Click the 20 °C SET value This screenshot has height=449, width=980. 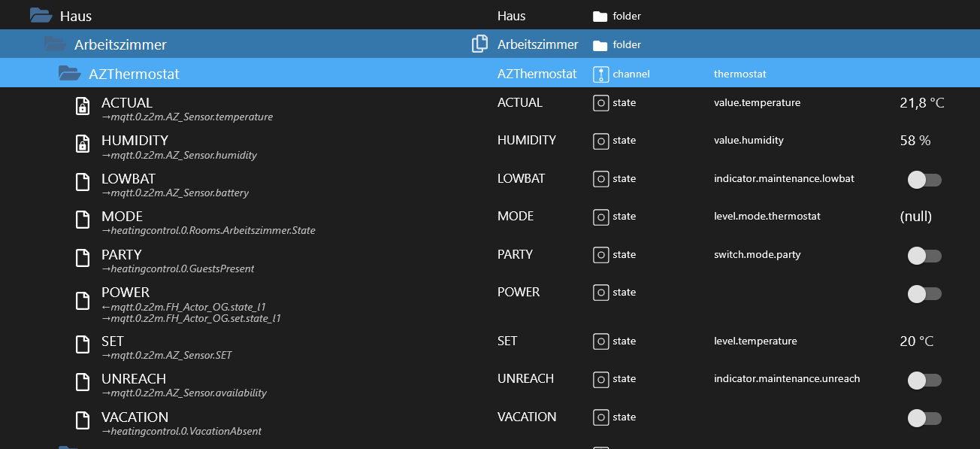916,341
